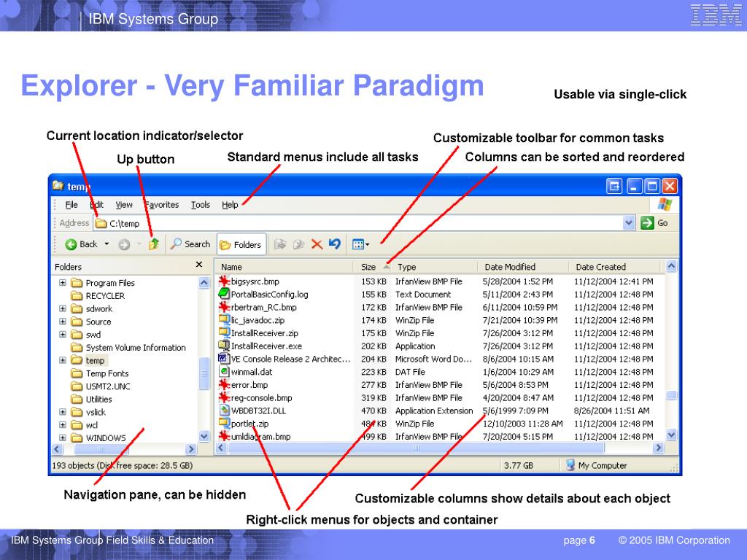Click the Back arrow button

pyautogui.click(x=80, y=244)
